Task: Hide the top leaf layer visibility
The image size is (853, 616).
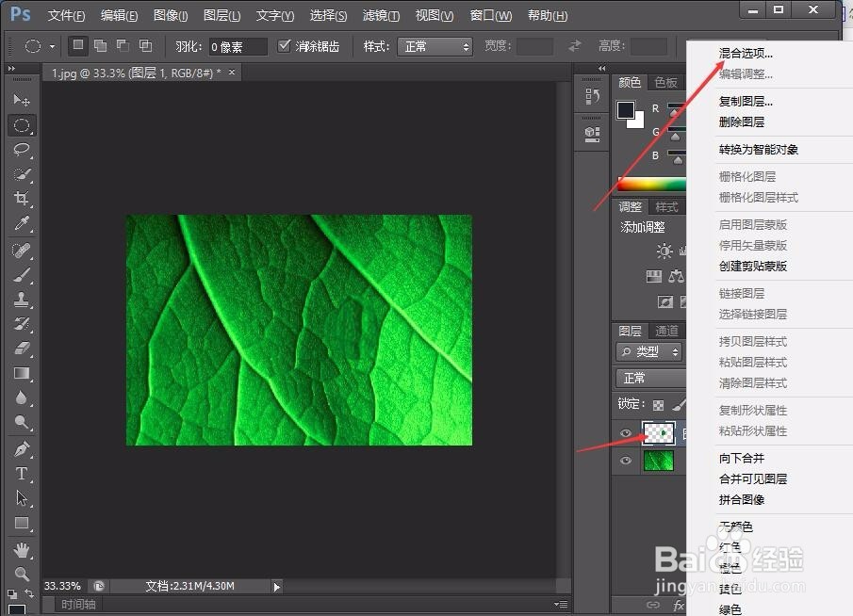Action: click(626, 433)
